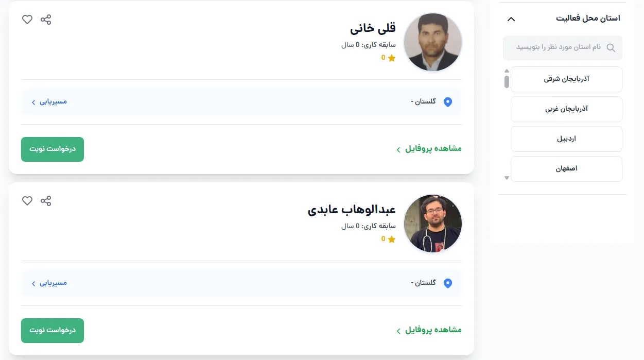The width and height of the screenshot is (644, 360).
Task: Select the اردبیل province option
Action: point(566,139)
